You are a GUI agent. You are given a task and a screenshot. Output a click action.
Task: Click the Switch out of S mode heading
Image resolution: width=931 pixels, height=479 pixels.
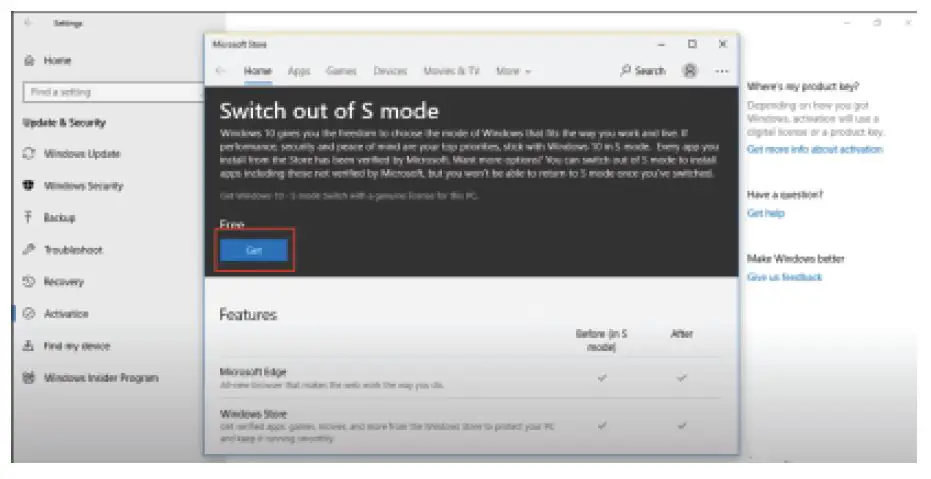coord(329,111)
